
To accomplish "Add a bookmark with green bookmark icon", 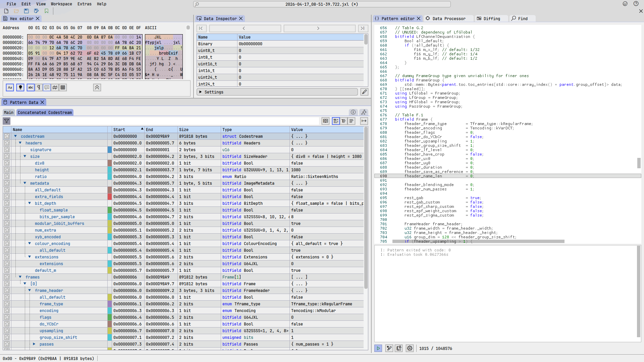I will pos(47,11).
